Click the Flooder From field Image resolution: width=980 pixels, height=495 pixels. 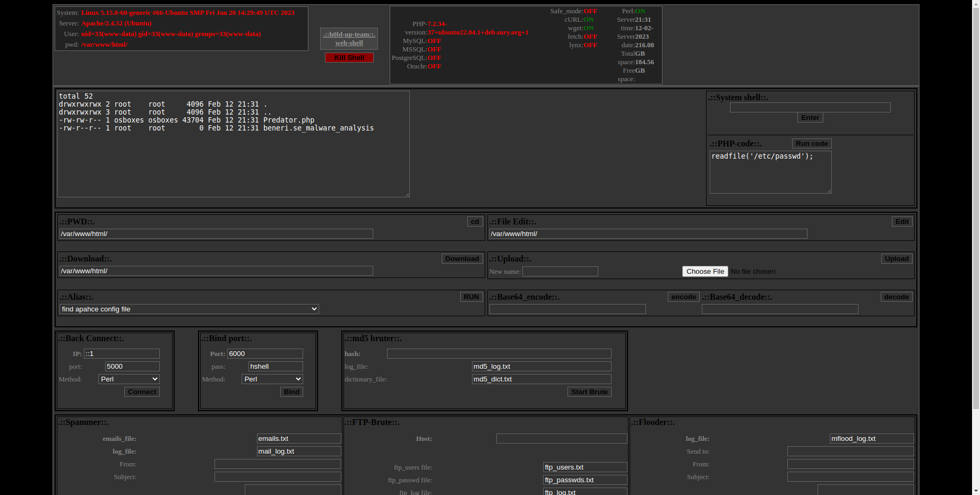850,464
